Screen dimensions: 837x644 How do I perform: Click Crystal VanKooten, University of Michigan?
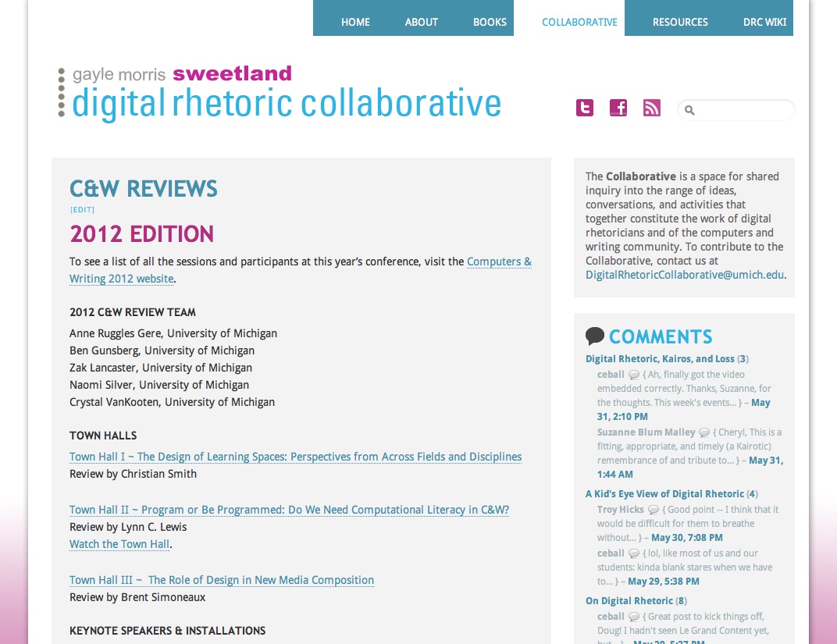click(x=172, y=402)
